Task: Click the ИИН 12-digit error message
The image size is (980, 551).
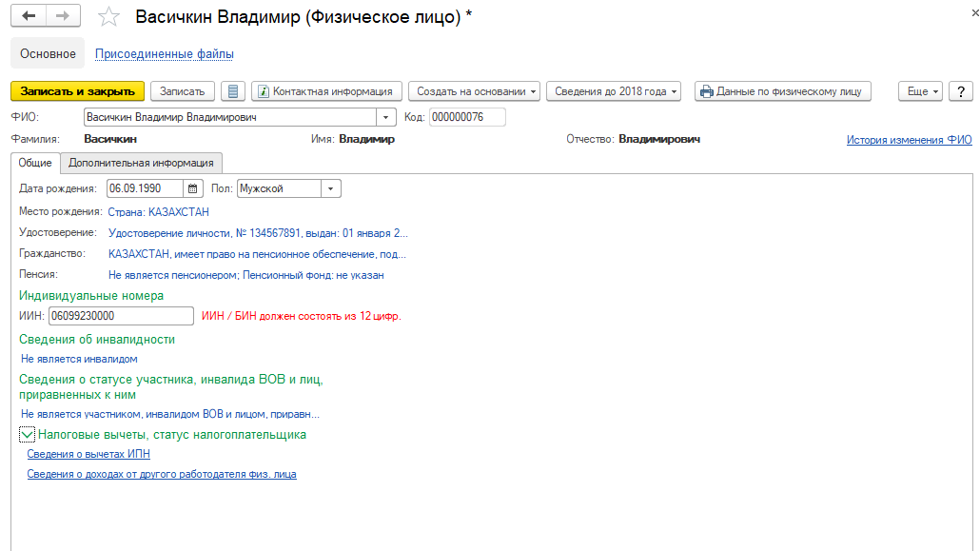Action: (302, 317)
